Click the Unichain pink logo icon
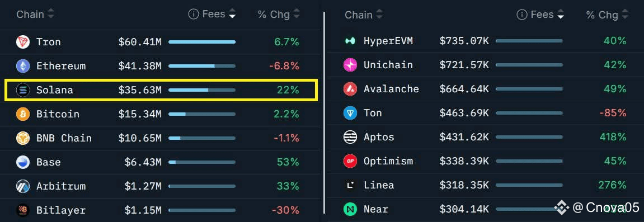644x222 pixels. [x=350, y=65]
